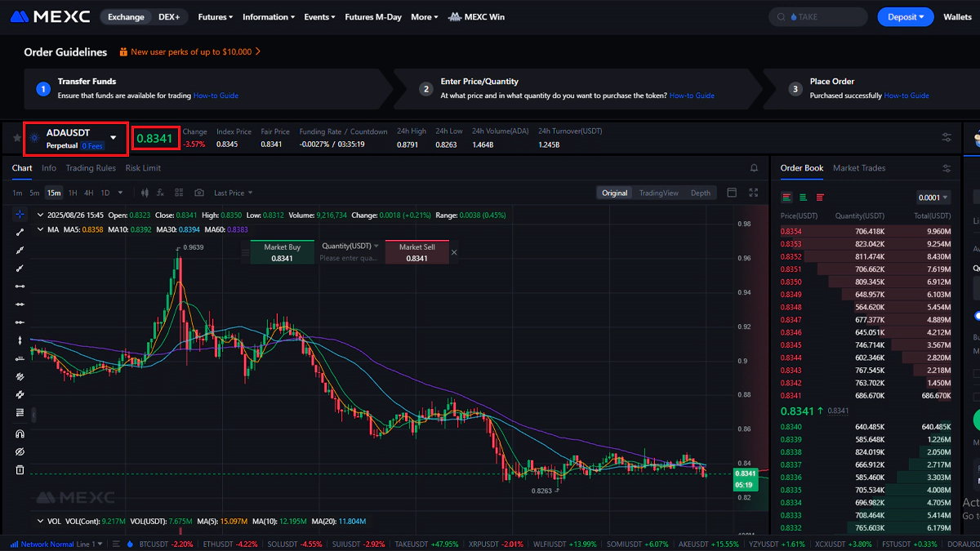This screenshot has width=980, height=551.
Task: Expand the ADAUSDT pair selector
Action: pos(114,137)
